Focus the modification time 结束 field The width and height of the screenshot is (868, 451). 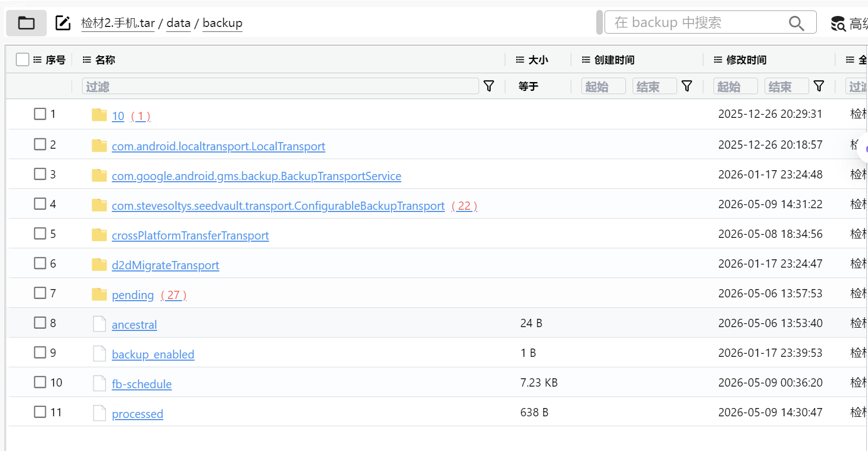click(787, 86)
